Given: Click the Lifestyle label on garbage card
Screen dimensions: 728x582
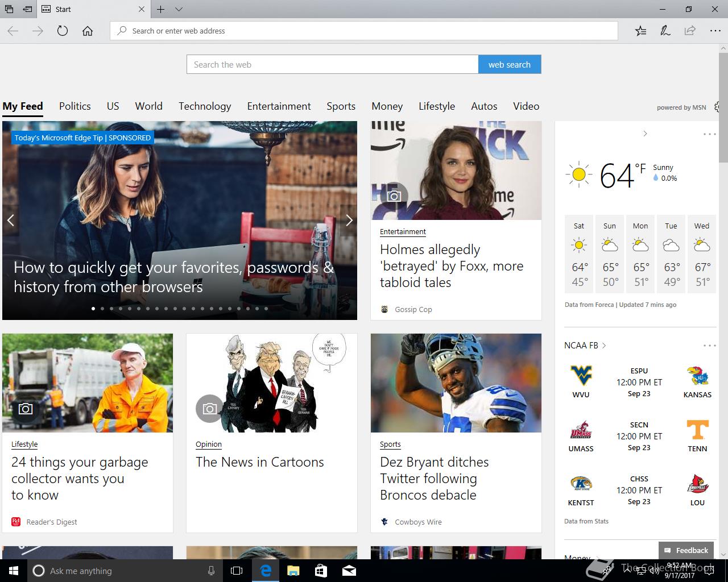Looking at the screenshot, I should pyautogui.click(x=24, y=444).
